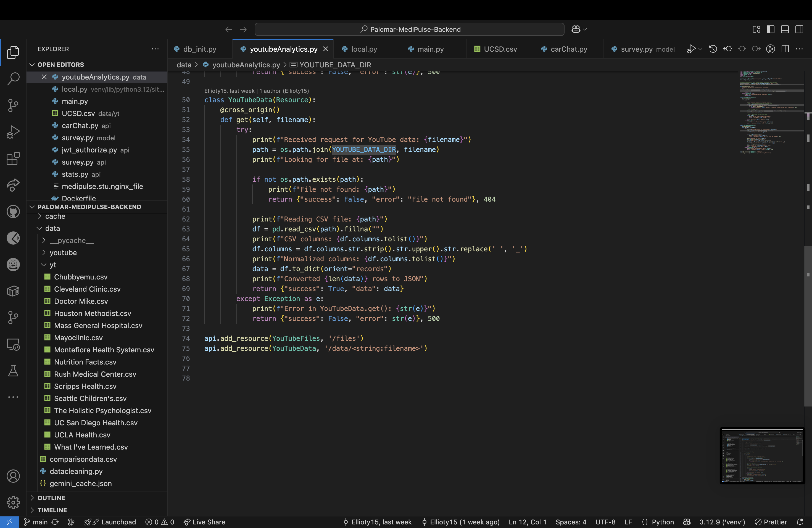Open the Run and Debug view
The width and height of the screenshot is (812, 528).
(13, 132)
